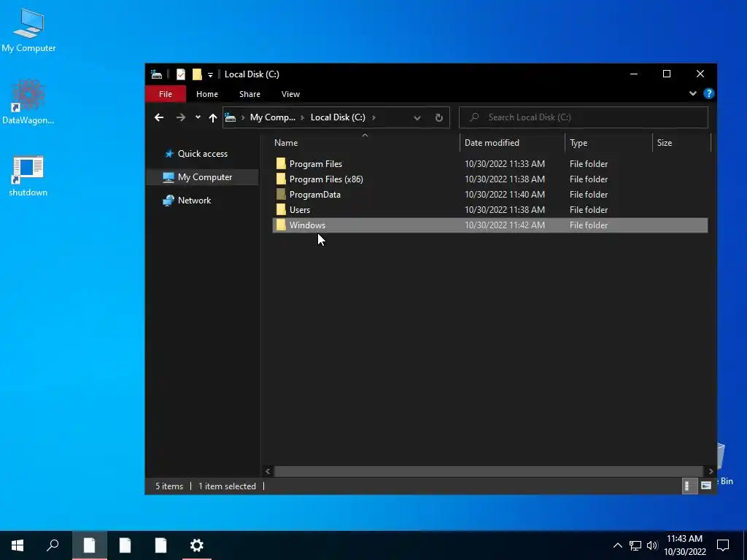Click the horizontal scrollbar track
The height and width of the screenshot is (560, 747).
(x=489, y=472)
